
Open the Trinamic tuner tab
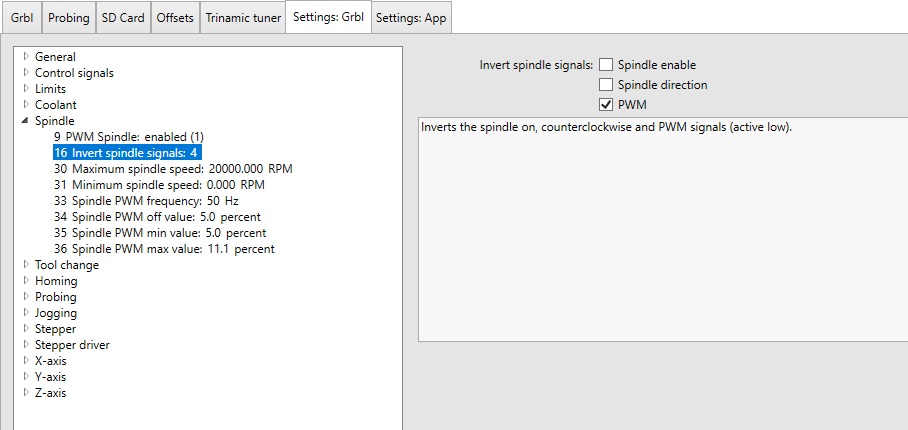coord(243,18)
